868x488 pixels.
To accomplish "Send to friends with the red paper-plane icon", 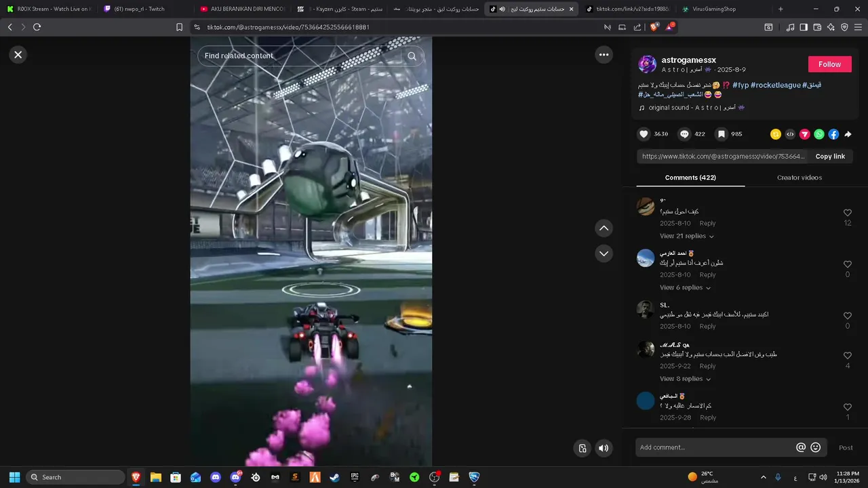I will pyautogui.click(x=804, y=134).
